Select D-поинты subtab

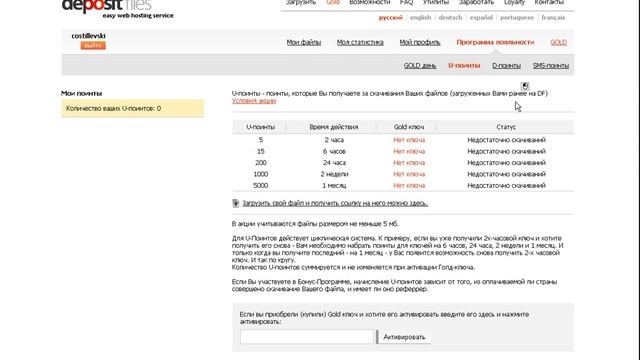click(x=506, y=66)
